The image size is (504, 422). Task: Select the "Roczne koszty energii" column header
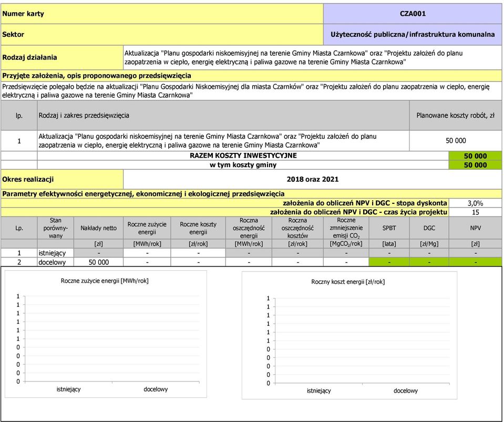coord(198,228)
